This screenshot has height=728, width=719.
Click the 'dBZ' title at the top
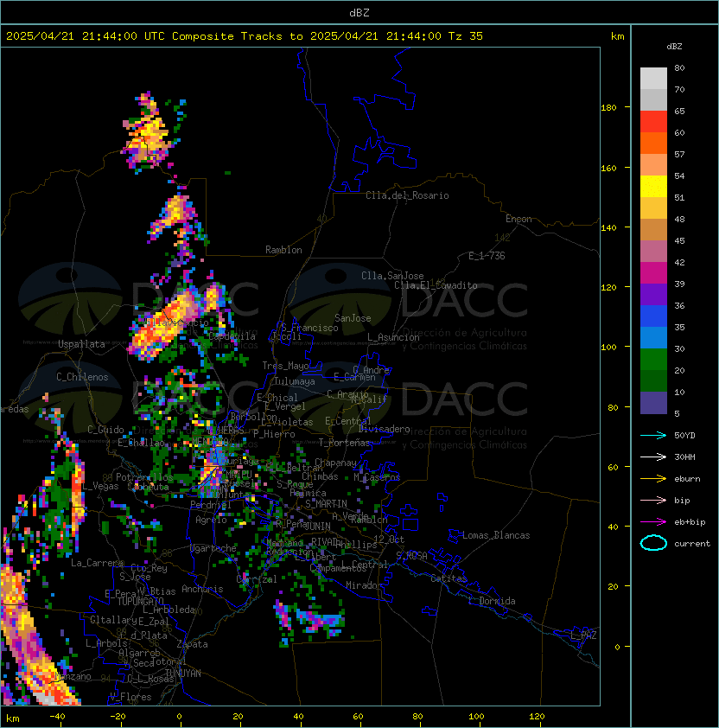(x=359, y=13)
